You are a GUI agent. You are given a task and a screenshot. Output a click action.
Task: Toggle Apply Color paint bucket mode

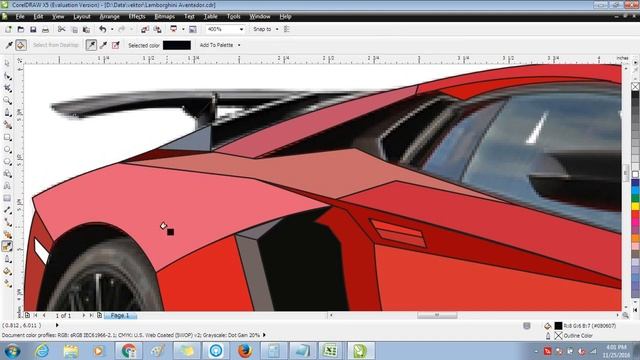(x=21, y=45)
